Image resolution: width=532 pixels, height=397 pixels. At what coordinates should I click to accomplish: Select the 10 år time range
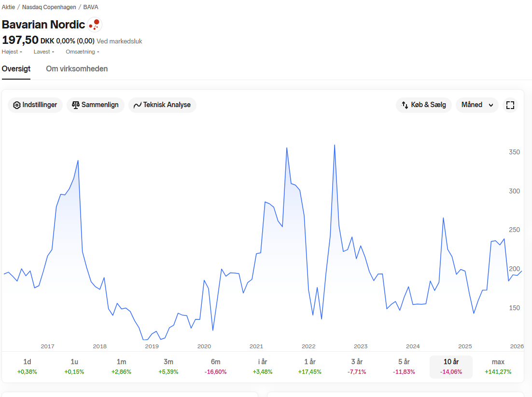coord(451,367)
